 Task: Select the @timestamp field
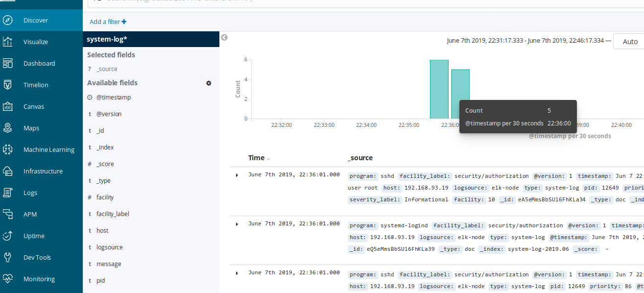pos(114,98)
